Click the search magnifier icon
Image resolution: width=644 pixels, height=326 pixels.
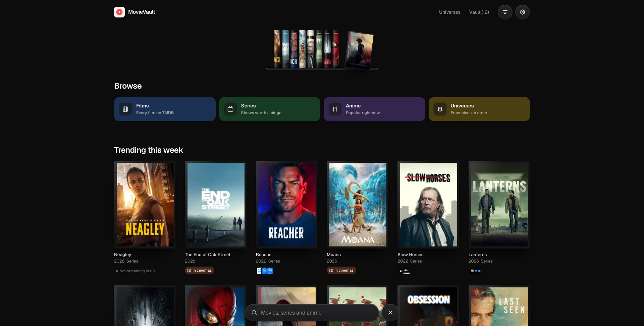pyautogui.click(x=255, y=313)
